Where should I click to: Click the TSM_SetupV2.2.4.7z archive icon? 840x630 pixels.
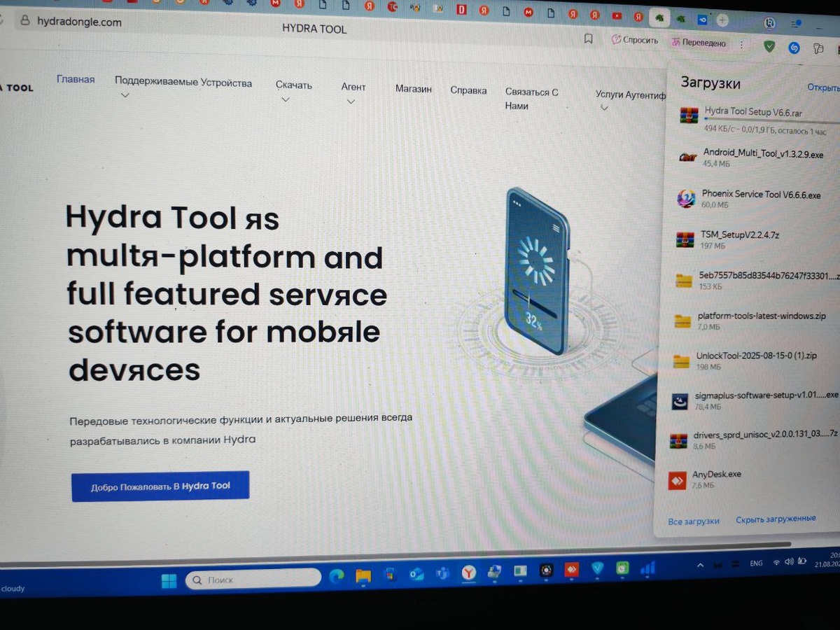[x=685, y=239]
